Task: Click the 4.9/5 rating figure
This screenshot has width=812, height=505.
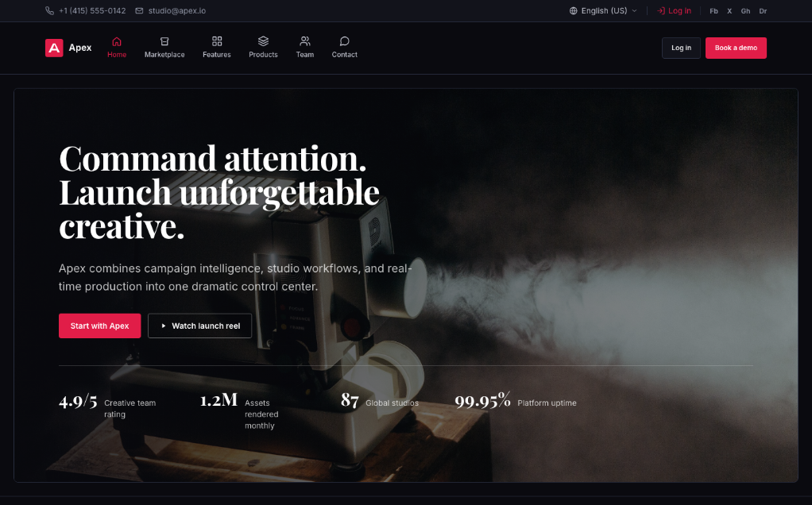Action: (78, 400)
